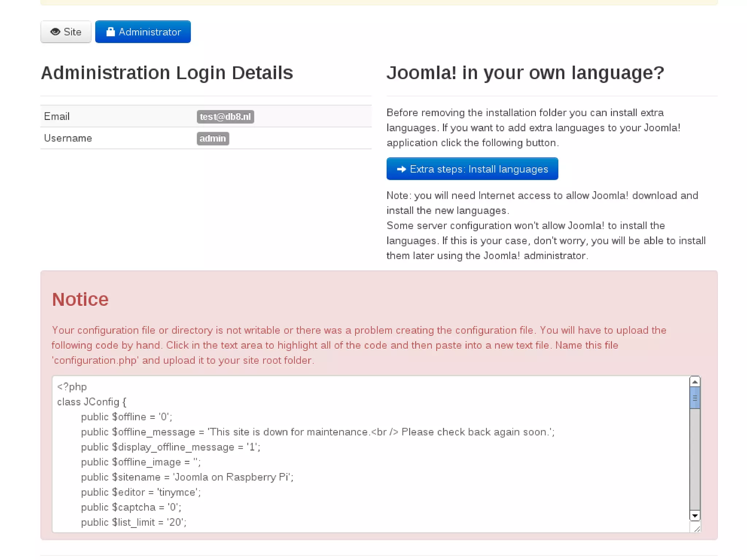The height and width of the screenshot is (560, 747).
Task: Open the Administrator backend button
Action: click(143, 32)
